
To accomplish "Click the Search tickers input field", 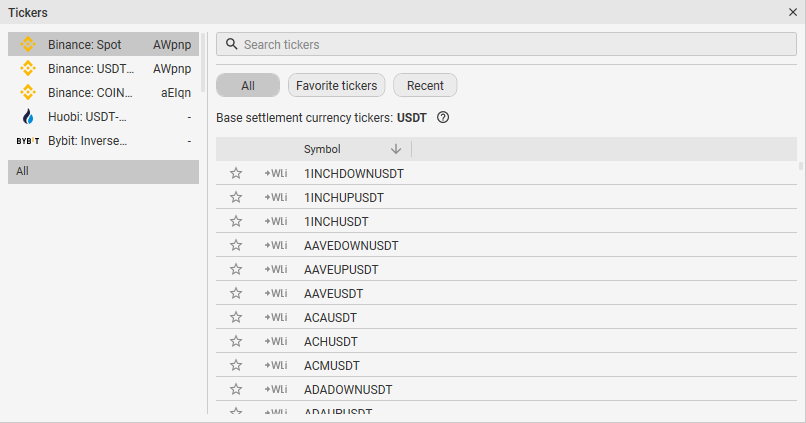I will point(510,45).
